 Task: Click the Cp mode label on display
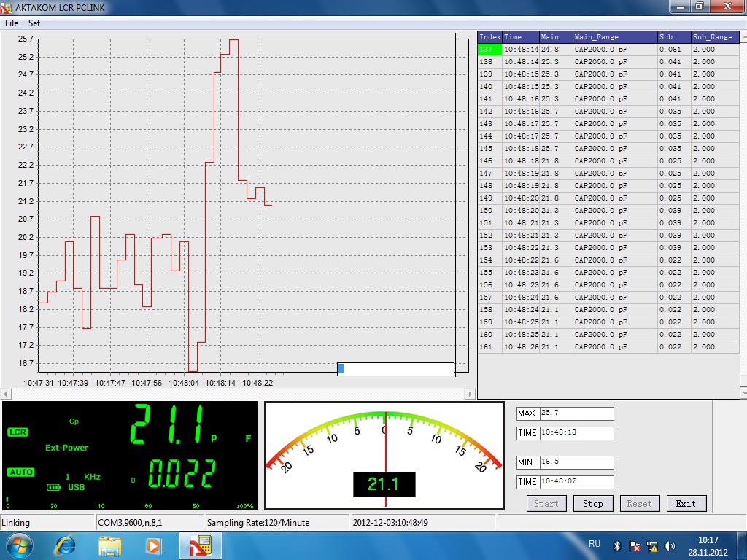pyautogui.click(x=74, y=421)
